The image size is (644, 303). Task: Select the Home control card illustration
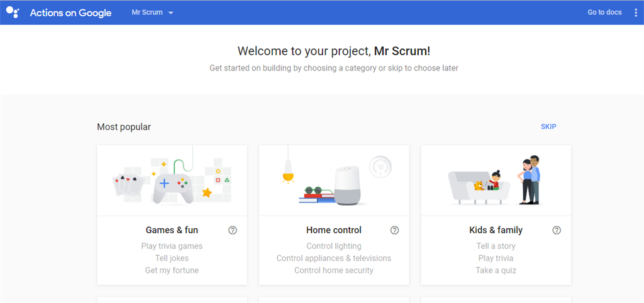334,180
